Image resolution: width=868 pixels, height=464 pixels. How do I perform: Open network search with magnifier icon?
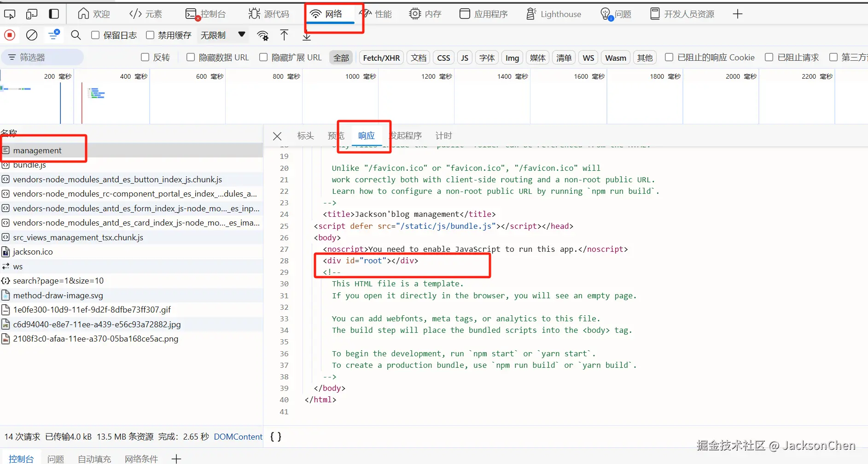tap(76, 35)
